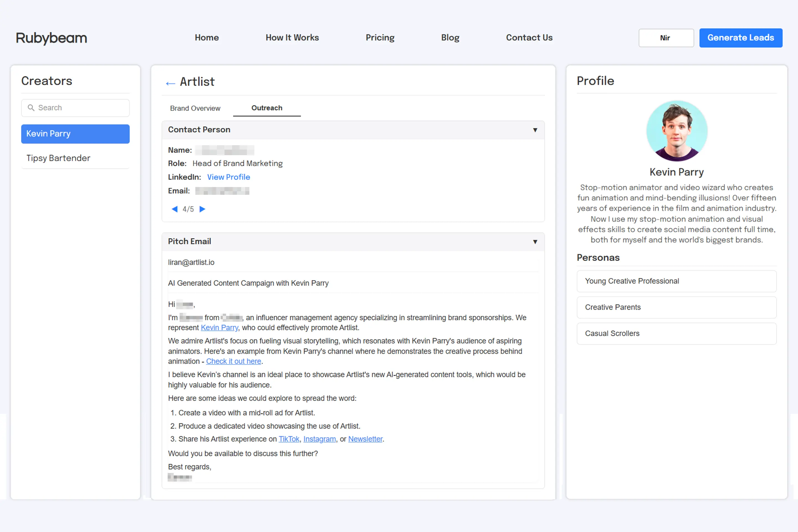Open the TikTok link in the email
The width and height of the screenshot is (798, 532).
tap(289, 439)
